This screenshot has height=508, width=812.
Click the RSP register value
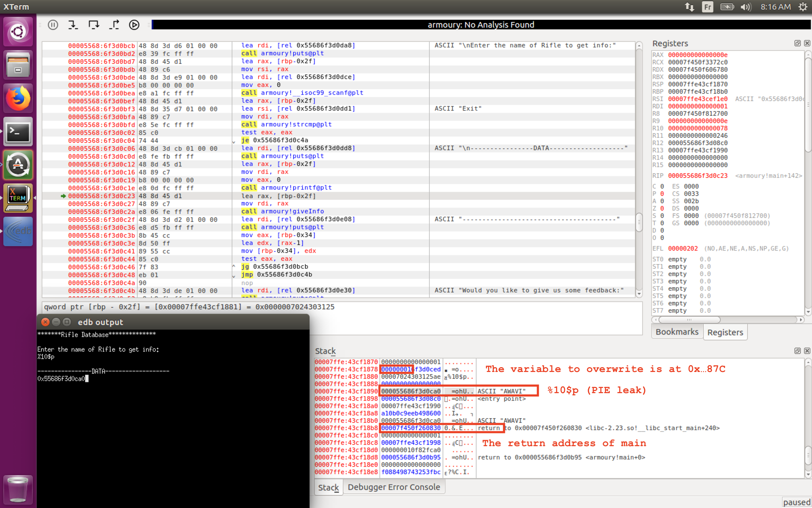click(x=698, y=84)
